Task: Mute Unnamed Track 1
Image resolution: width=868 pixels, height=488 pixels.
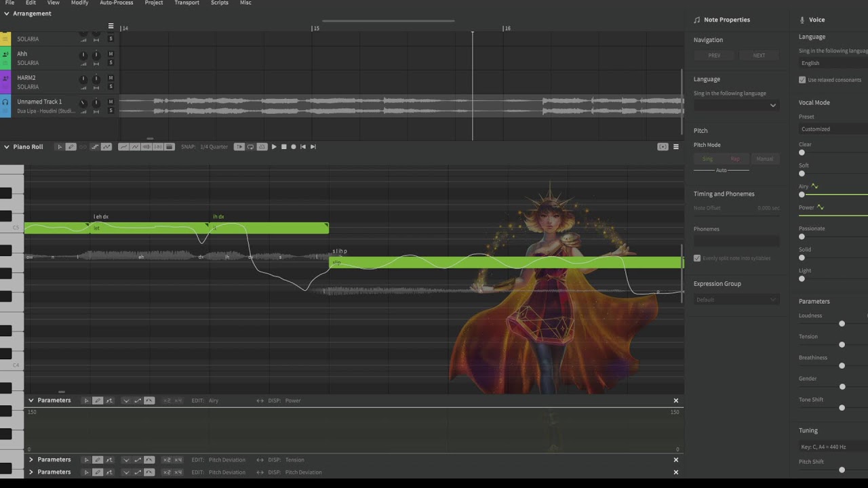Action: coord(111,102)
